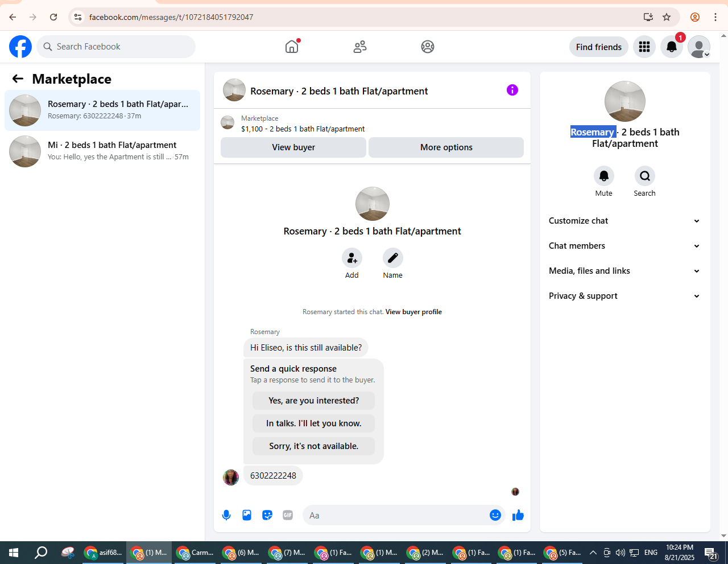Image resolution: width=728 pixels, height=564 pixels.
Task: Open the notifications bell
Action: coord(672,47)
